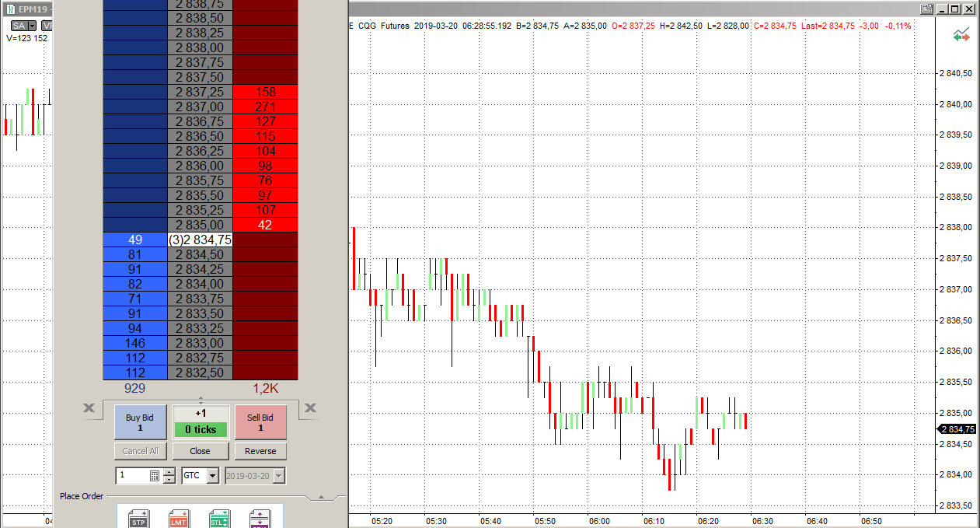The width and height of the screenshot is (980, 528).
Task: Click the V=123 152 volume readout
Action: coord(27,38)
